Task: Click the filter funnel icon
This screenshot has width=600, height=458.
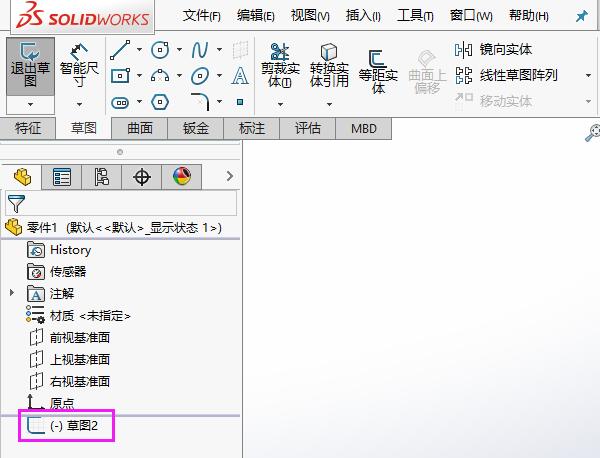Action: click(x=16, y=203)
